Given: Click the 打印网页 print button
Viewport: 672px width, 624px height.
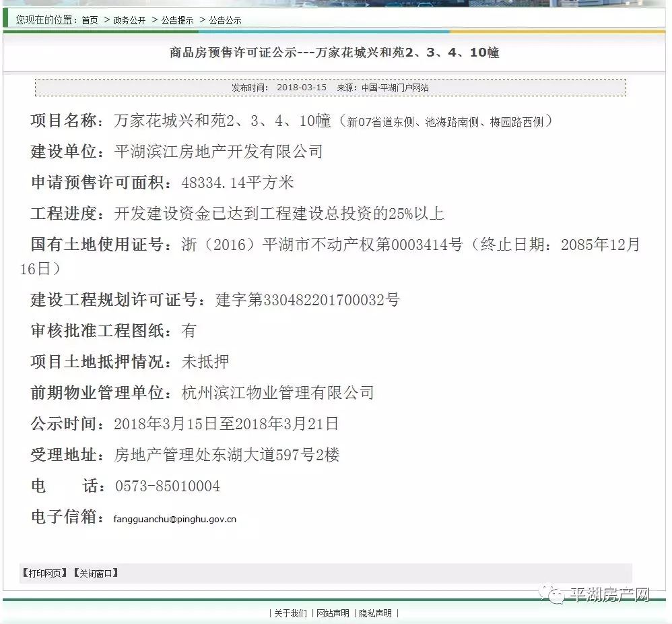Looking at the screenshot, I should coord(45,573).
